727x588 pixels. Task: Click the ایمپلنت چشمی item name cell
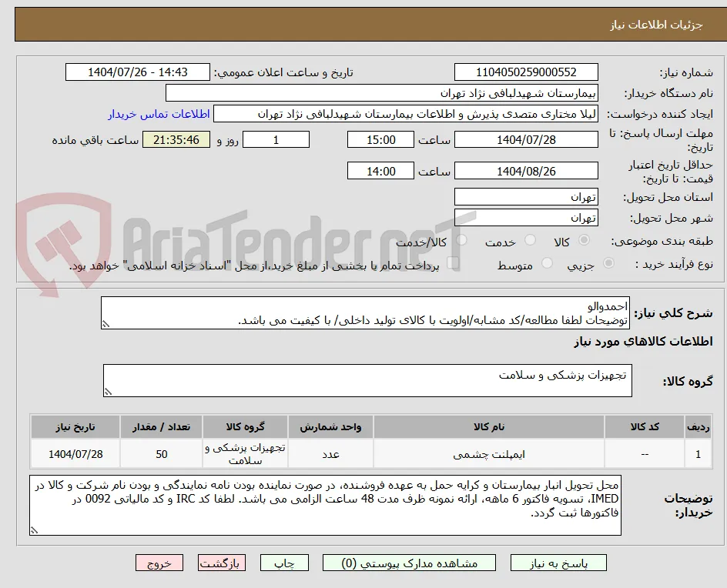coord(489,454)
